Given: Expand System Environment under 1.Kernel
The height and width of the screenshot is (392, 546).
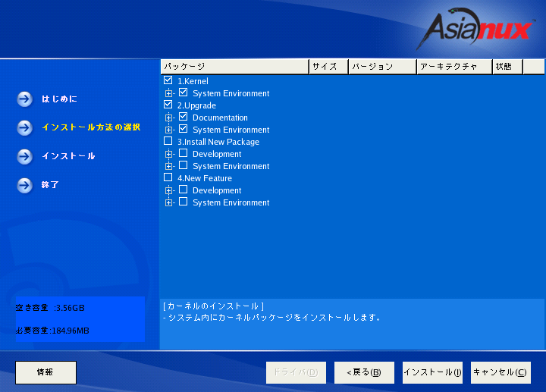Looking at the screenshot, I should (168, 93).
